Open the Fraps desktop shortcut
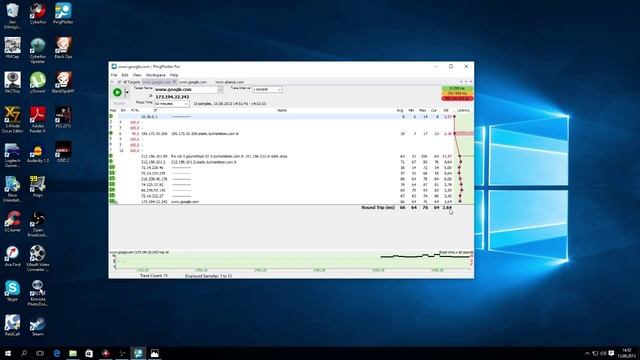The width and height of the screenshot is (640, 360). pos(38,187)
